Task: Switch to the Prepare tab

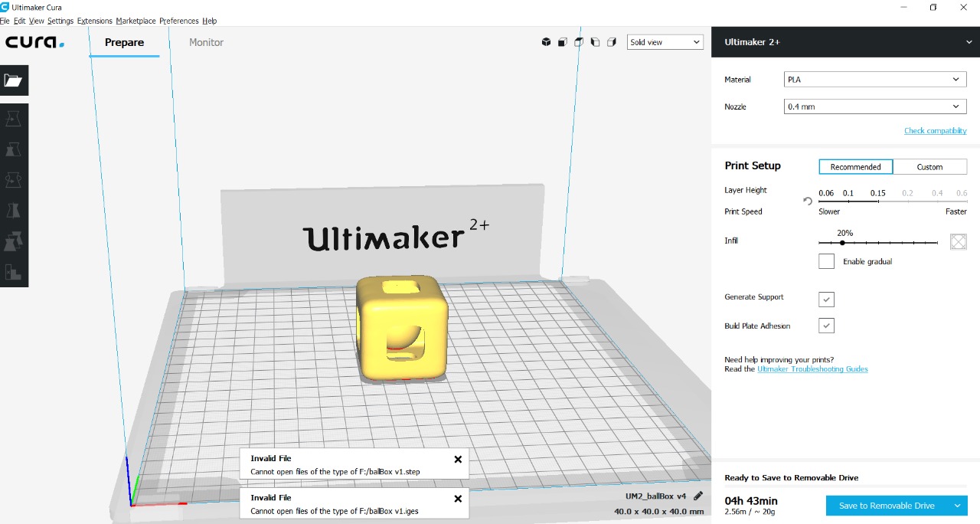Action: click(x=124, y=42)
